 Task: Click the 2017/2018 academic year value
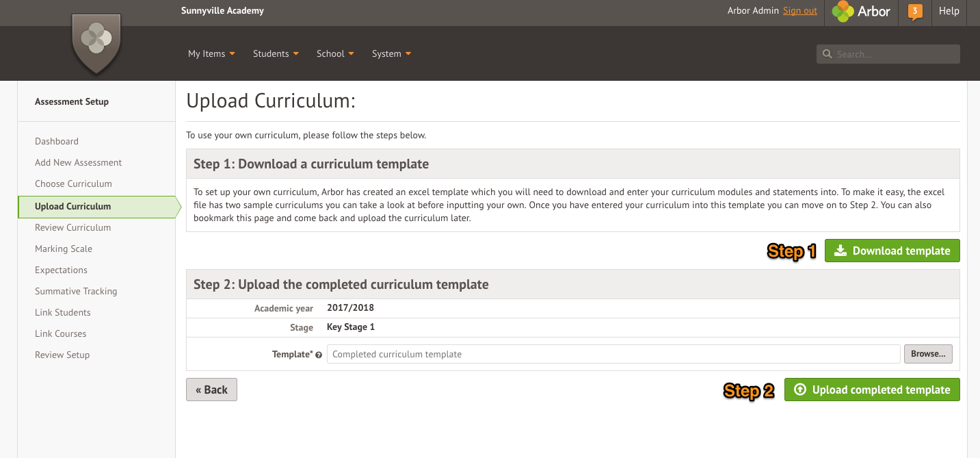pos(350,307)
